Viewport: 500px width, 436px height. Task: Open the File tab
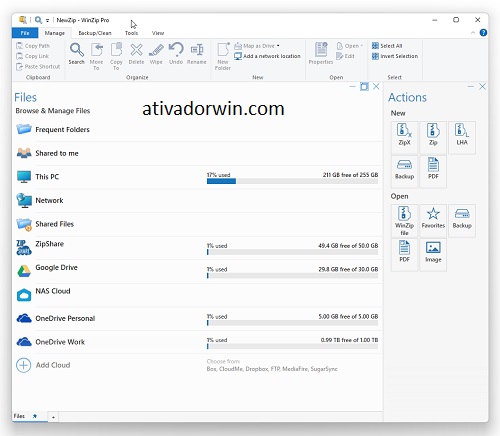(x=25, y=33)
